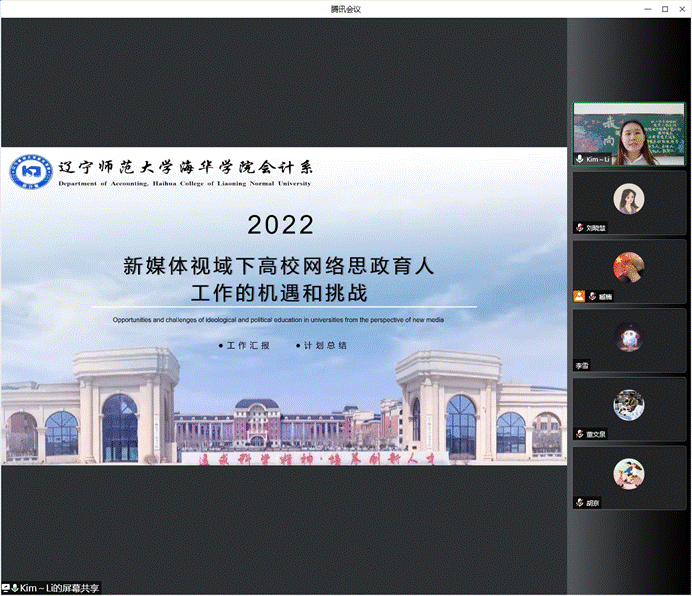This screenshot has height=596, width=692.
Task: Select 李雪's participant tile
Action: tap(629, 338)
